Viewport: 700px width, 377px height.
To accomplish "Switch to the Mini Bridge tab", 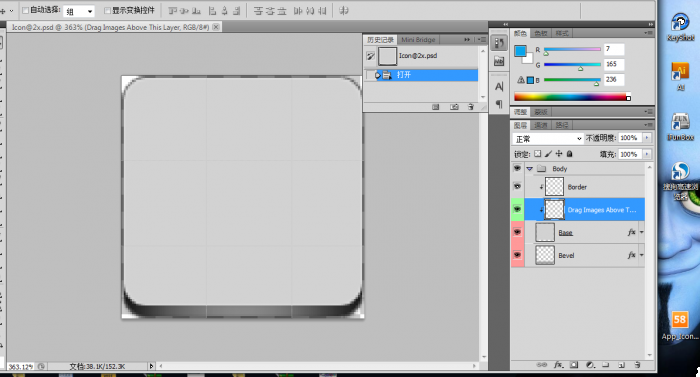I will point(418,40).
